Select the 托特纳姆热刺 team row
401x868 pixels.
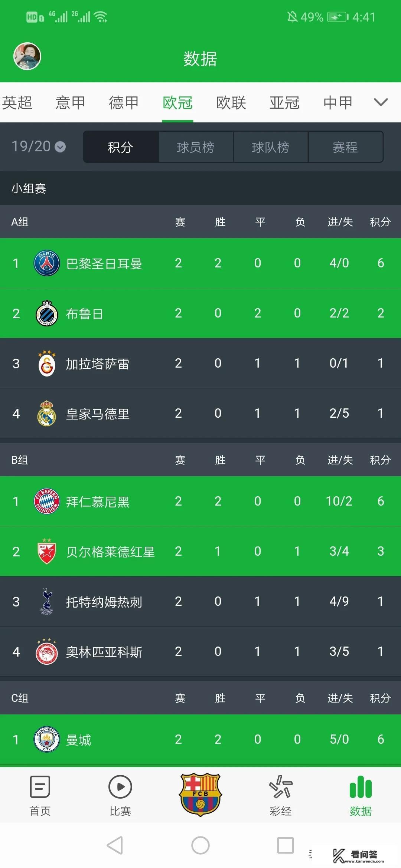click(104, 601)
